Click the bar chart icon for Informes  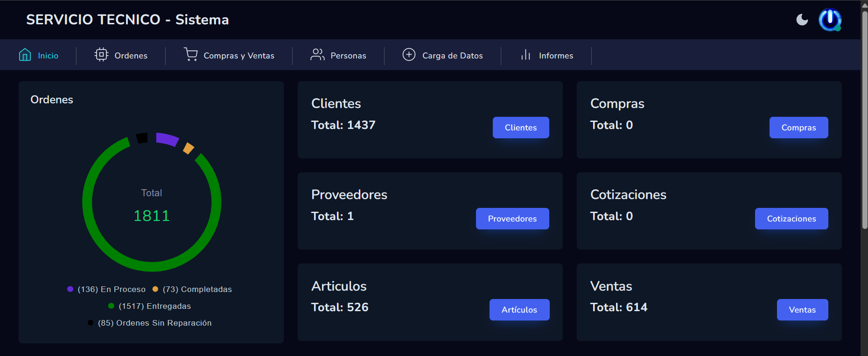click(526, 55)
